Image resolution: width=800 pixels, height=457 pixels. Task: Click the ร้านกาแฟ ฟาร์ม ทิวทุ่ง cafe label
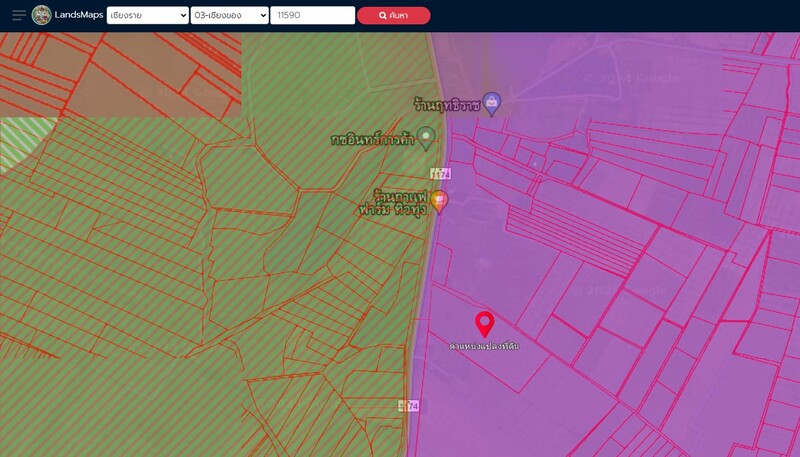click(x=393, y=203)
